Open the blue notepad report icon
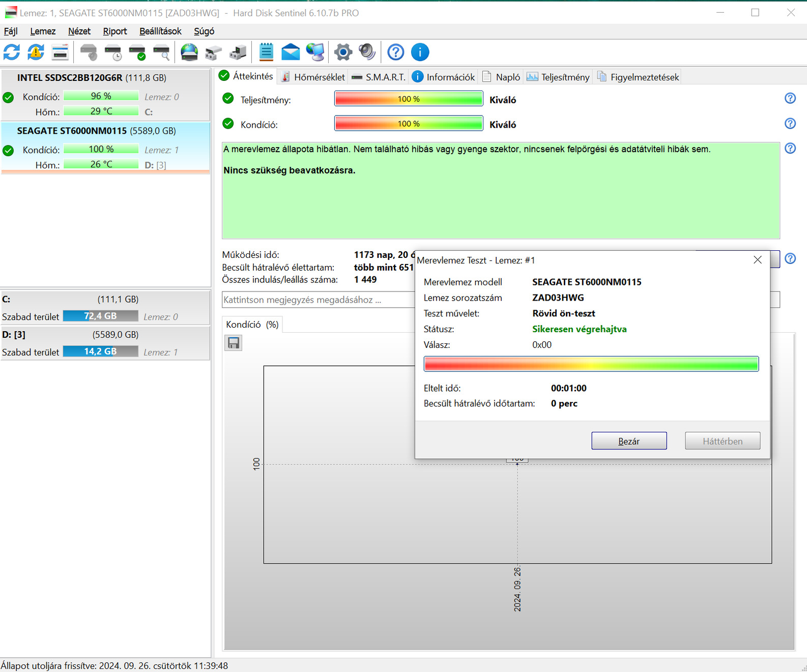This screenshot has height=672, width=807. 266,52
